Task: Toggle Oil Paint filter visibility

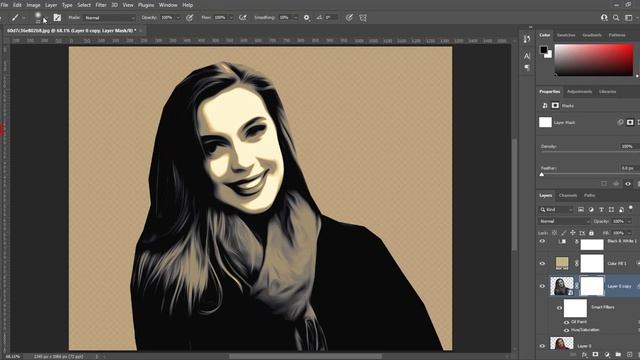Action: (x=567, y=322)
